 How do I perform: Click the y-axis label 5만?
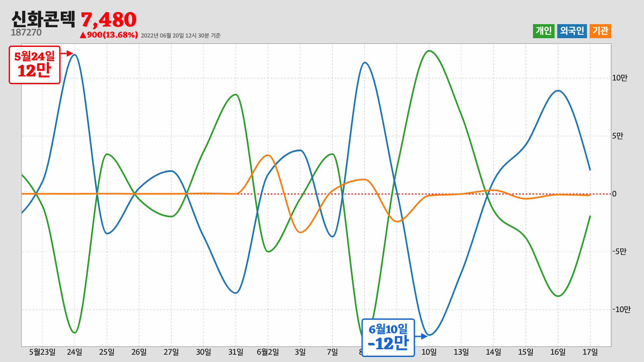[x=618, y=136]
